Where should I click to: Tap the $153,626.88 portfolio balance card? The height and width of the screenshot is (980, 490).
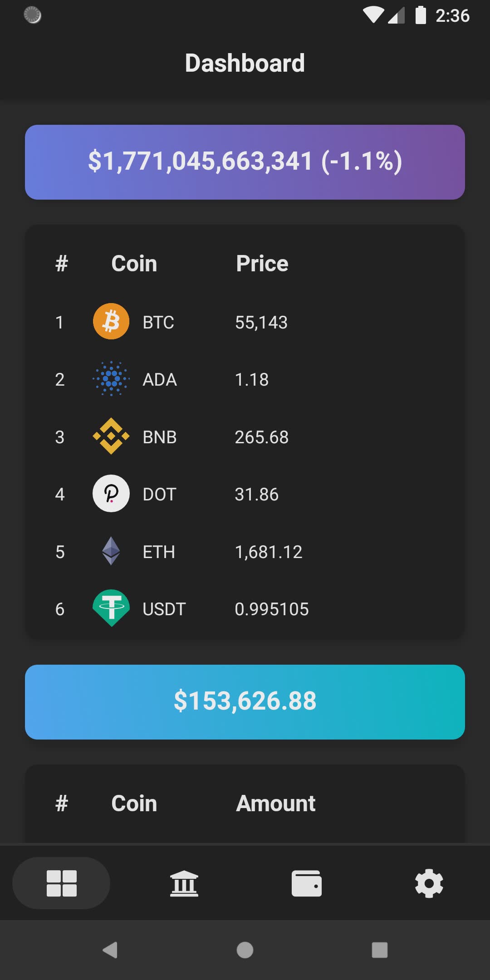[x=245, y=701]
